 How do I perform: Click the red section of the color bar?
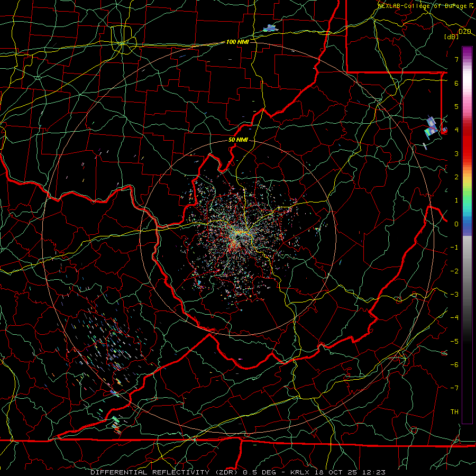pos(467,141)
